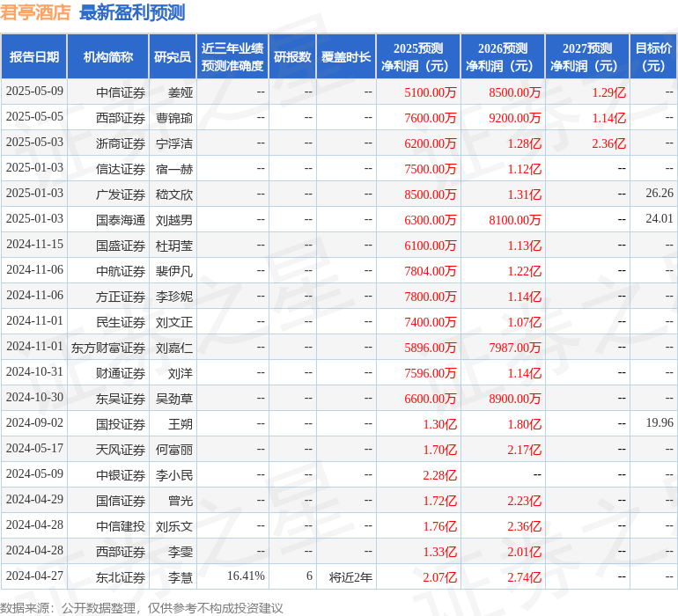Click the 研报数 column header
This screenshot has width=678, height=616.
292,57
